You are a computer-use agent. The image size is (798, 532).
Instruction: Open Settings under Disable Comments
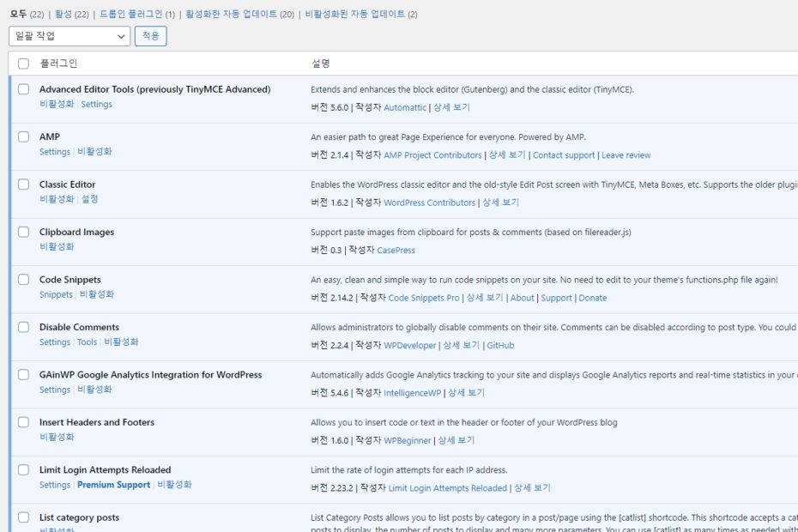(55, 342)
